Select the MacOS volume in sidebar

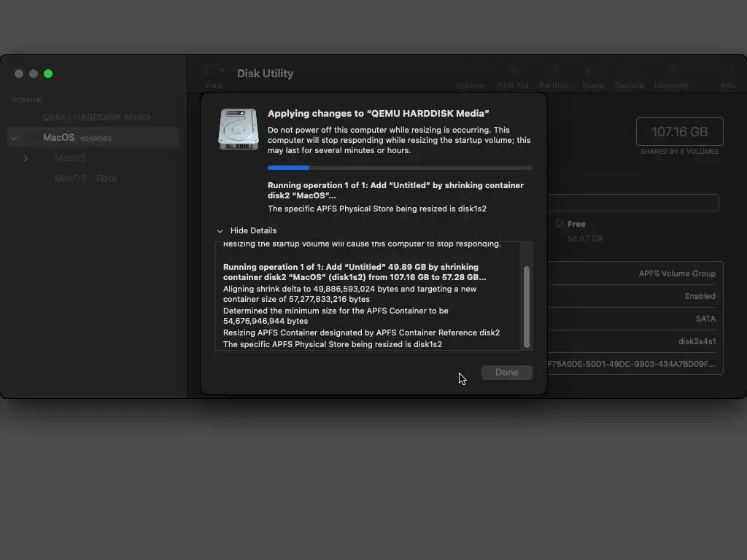click(x=71, y=158)
